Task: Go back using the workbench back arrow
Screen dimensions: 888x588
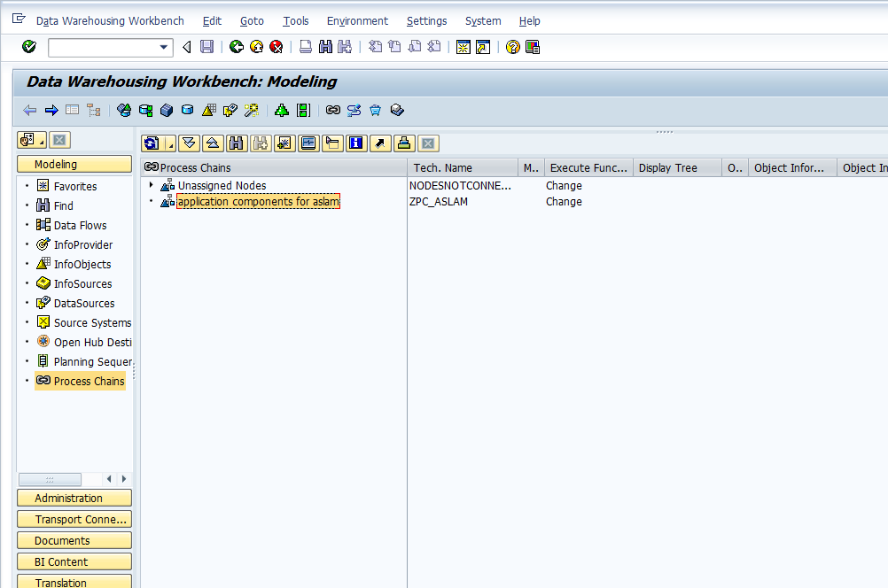Action: click(x=29, y=110)
